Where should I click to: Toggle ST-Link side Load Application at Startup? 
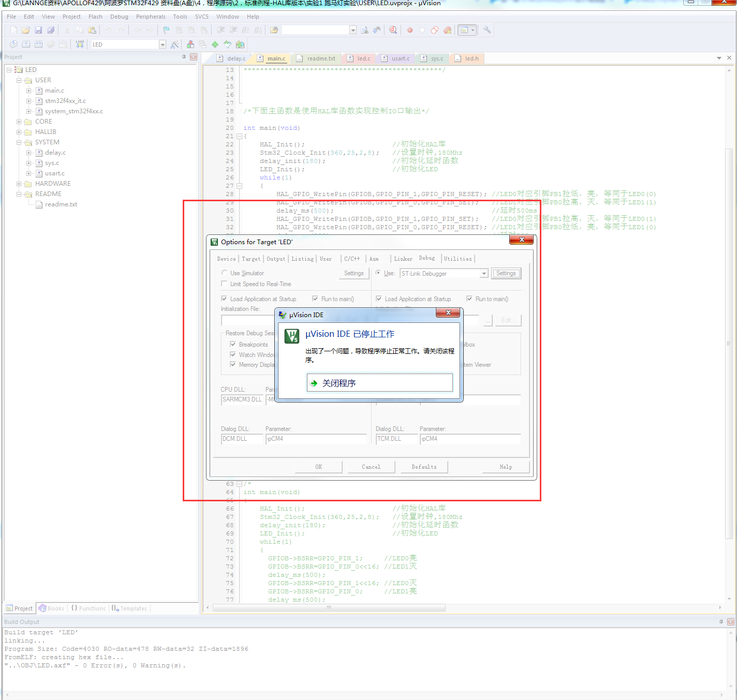[379, 299]
